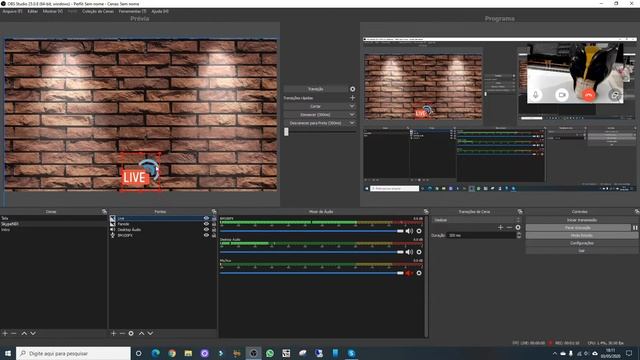Open transition properties gear in Transições de Cena
Viewport: 640px width, 360px height.
tap(518, 227)
